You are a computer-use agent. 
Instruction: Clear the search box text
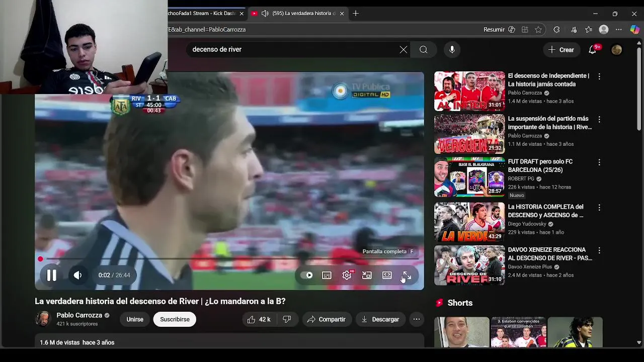[404, 49]
